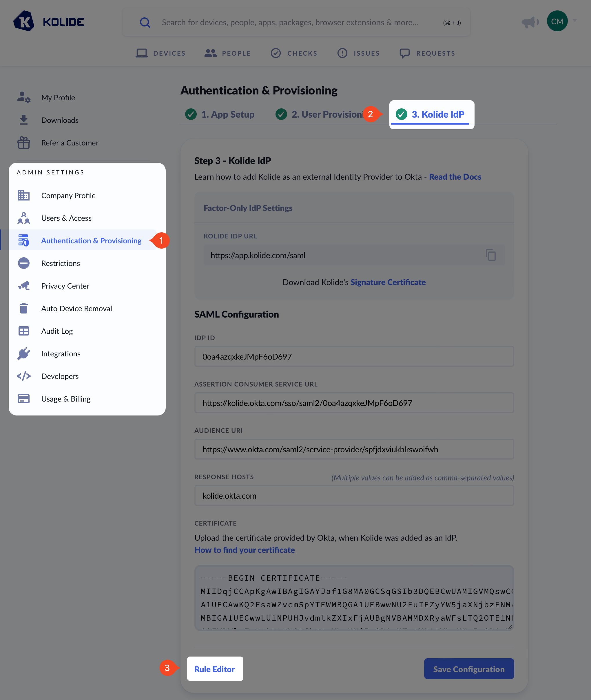Click the Developers code brackets icon

(24, 376)
